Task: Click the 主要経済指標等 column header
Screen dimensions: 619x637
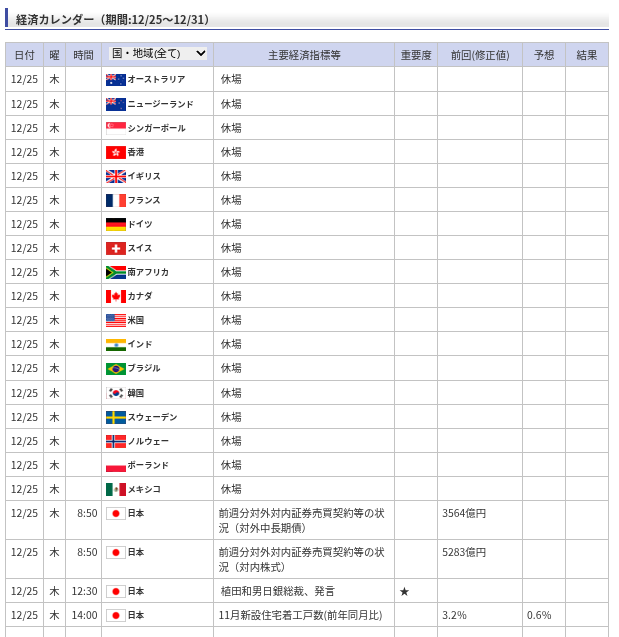Action: 304,55
